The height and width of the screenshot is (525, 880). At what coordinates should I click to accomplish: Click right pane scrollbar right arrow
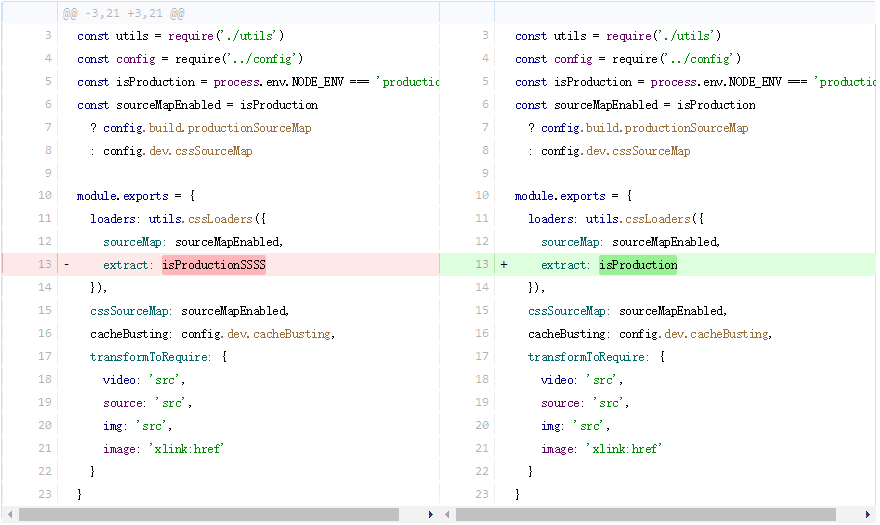868,514
